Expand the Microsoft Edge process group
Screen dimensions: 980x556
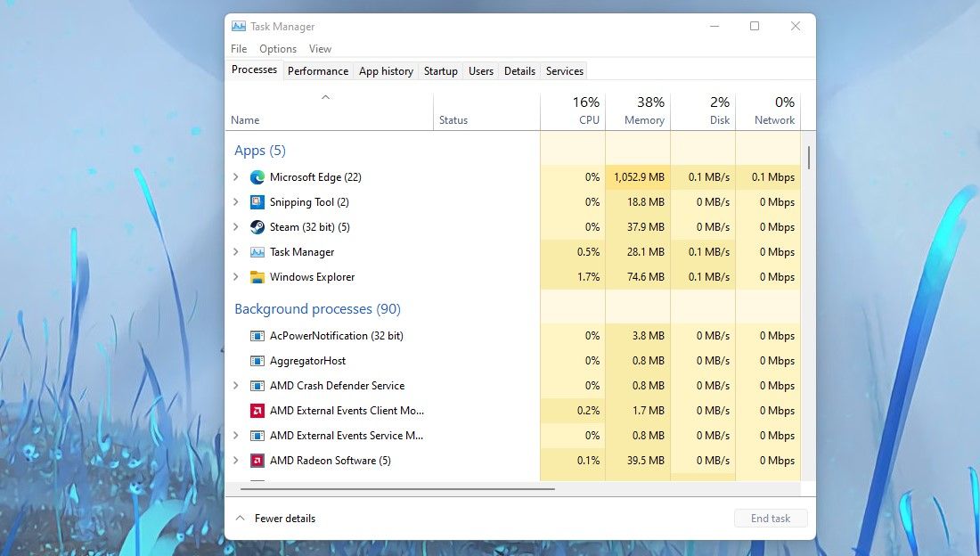pyautogui.click(x=235, y=176)
